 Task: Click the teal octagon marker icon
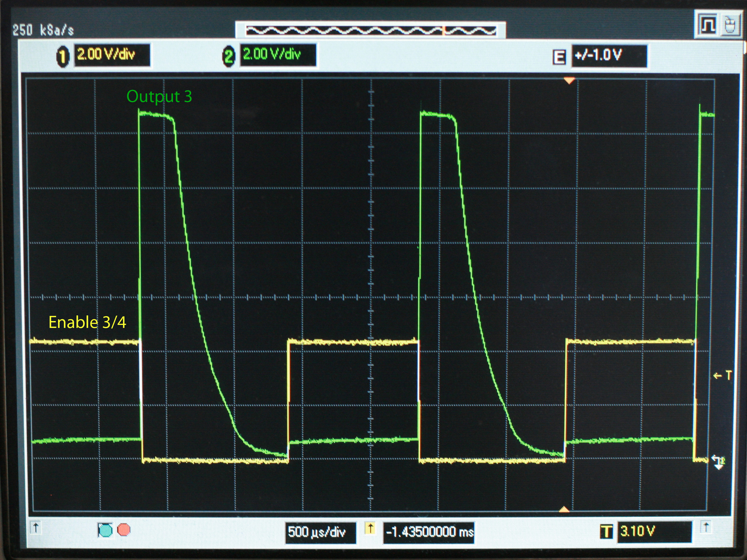(105, 530)
